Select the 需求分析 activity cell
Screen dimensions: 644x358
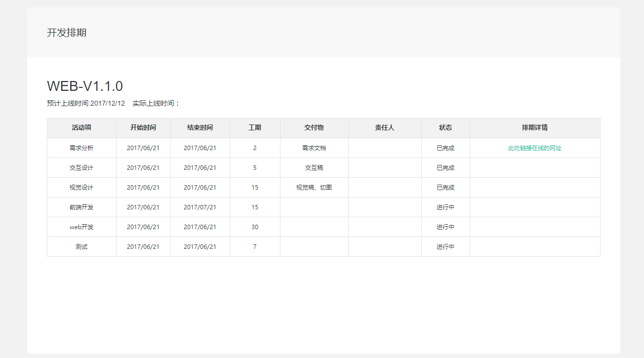pyautogui.click(x=81, y=148)
